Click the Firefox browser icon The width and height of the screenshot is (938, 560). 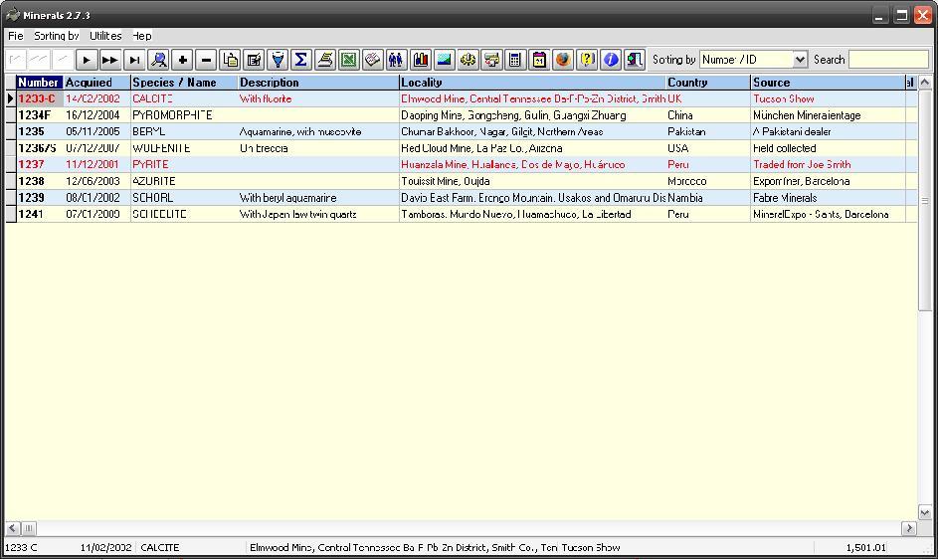tap(563, 60)
